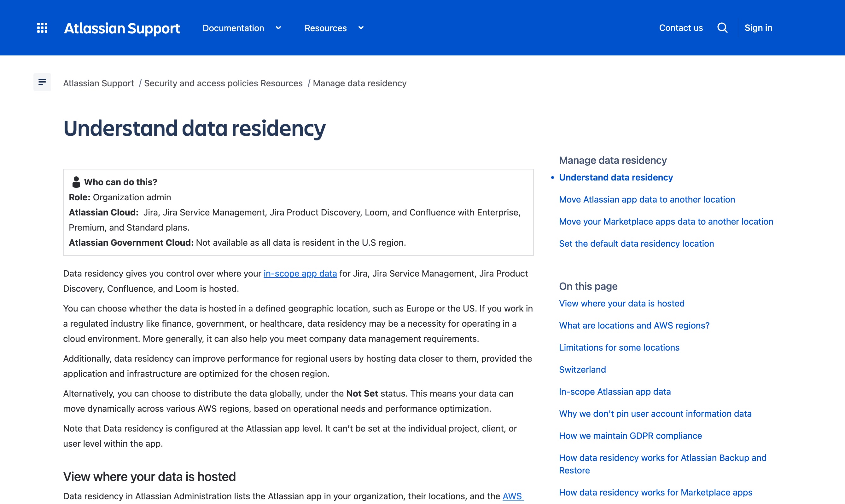This screenshot has width=845, height=504.
Task: Jump to View where your data is hosted
Action: click(622, 303)
